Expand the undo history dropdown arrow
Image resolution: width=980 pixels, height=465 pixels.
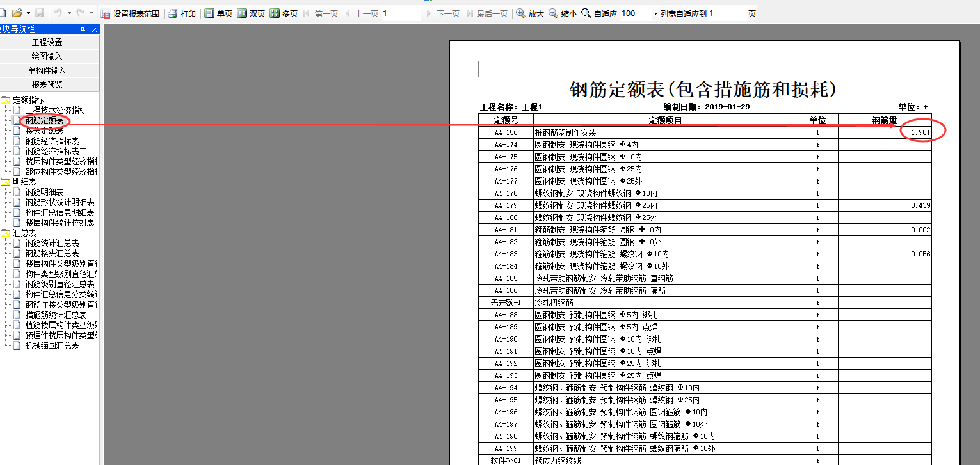[x=68, y=13]
